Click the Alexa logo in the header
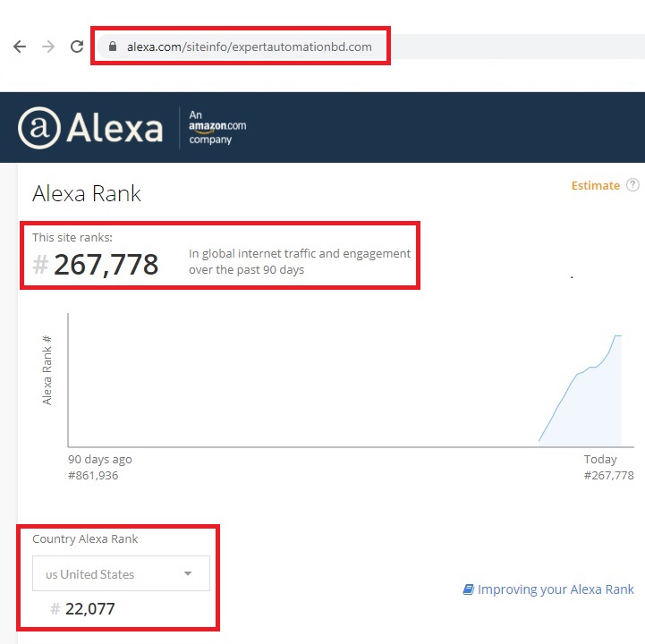The height and width of the screenshot is (644, 645). click(90, 128)
